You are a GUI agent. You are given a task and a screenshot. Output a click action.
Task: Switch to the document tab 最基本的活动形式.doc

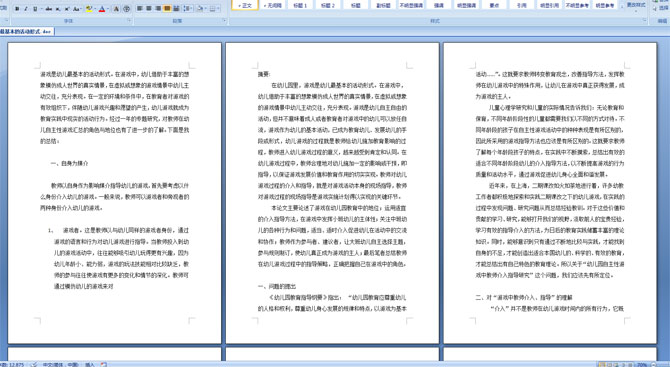click(26, 32)
